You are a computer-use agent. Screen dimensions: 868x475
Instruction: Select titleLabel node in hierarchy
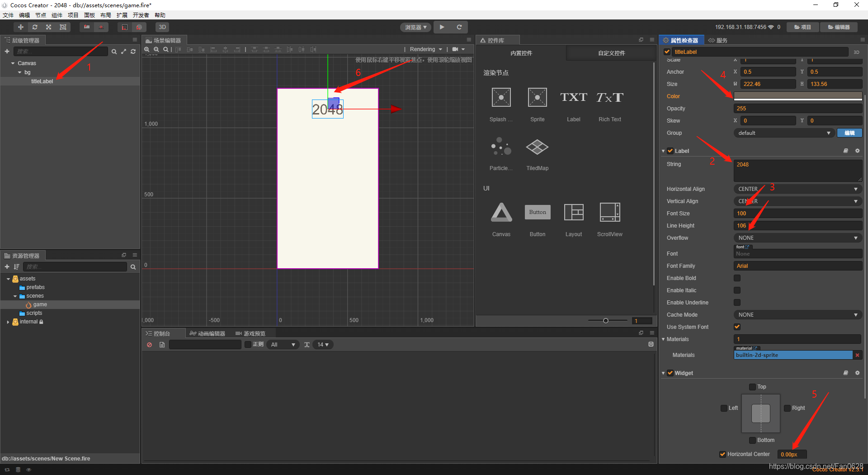coord(42,81)
